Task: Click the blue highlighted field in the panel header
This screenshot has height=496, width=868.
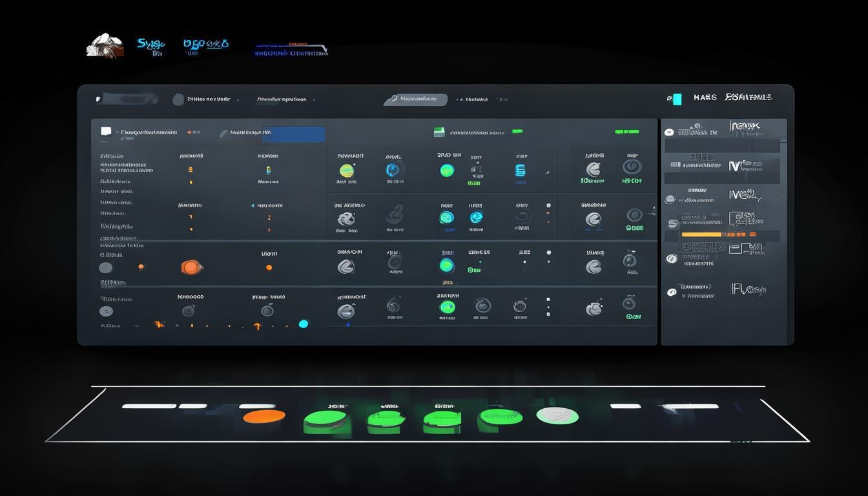Action: click(294, 134)
